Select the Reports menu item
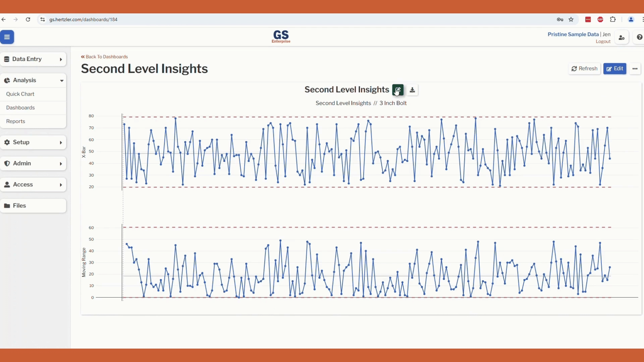This screenshot has width=644, height=362. click(x=15, y=121)
